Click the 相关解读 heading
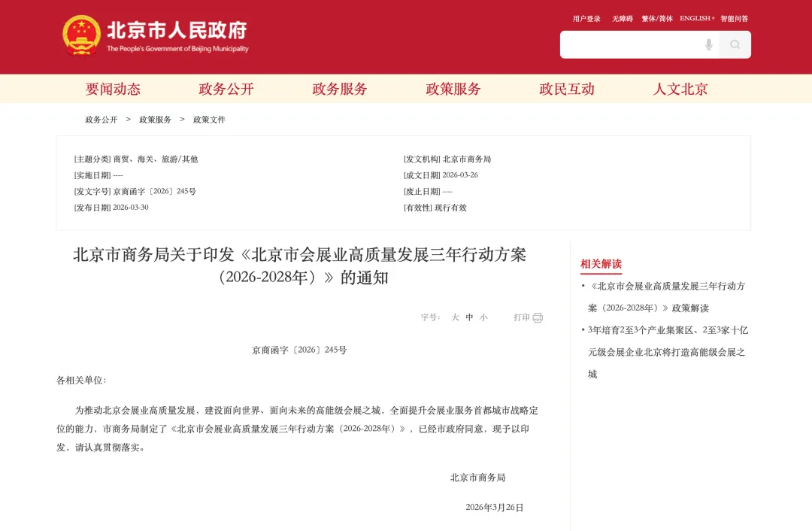Image resolution: width=812 pixels, height=531 pixels. (x=601, y=264)
